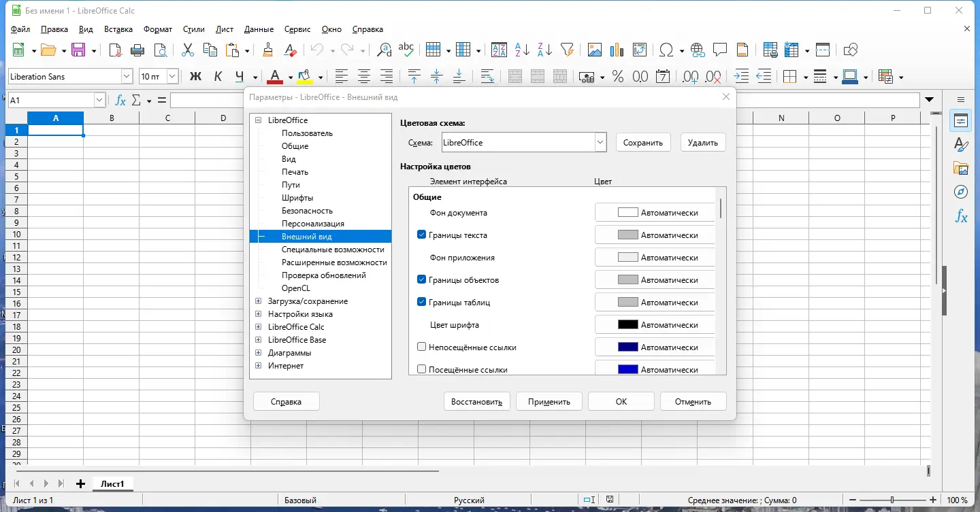This screenshot has width=980, height=512.
Task: Select Безопасность in the options tree
Action: coord(307,211)
